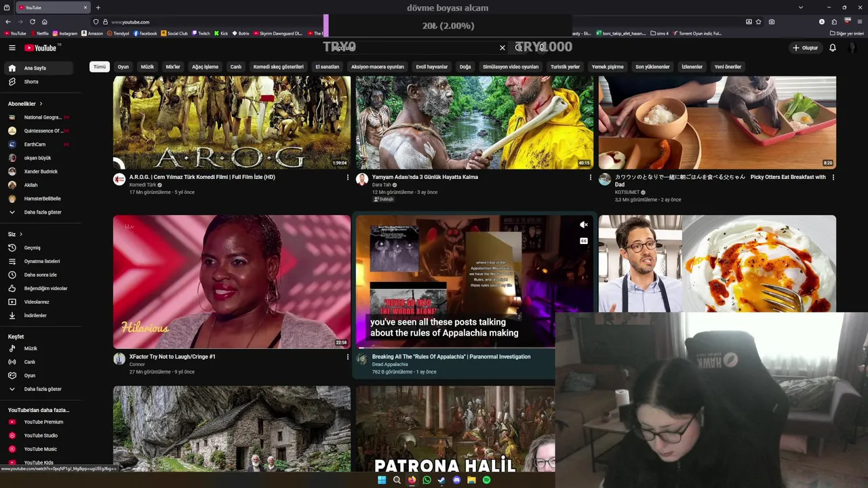The image size is (868, 488).
Task: Open the Twitch bookmark
Action: tap(201, 33)
